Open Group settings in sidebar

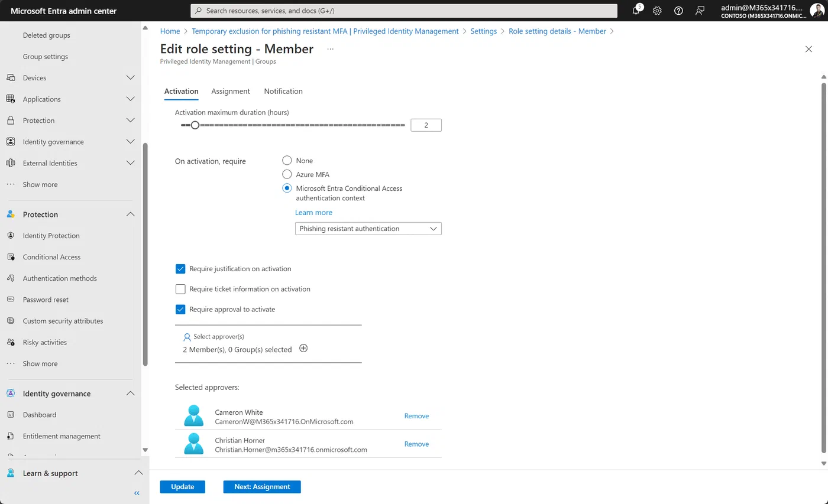(46, 57)
